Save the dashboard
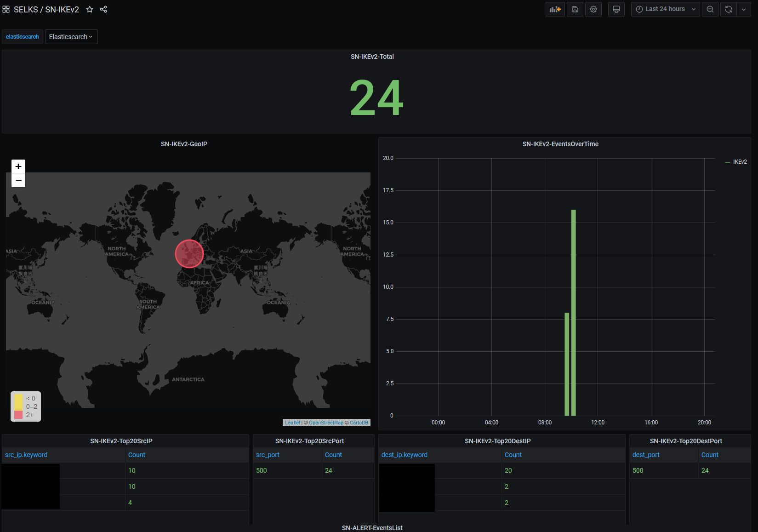 575,9
